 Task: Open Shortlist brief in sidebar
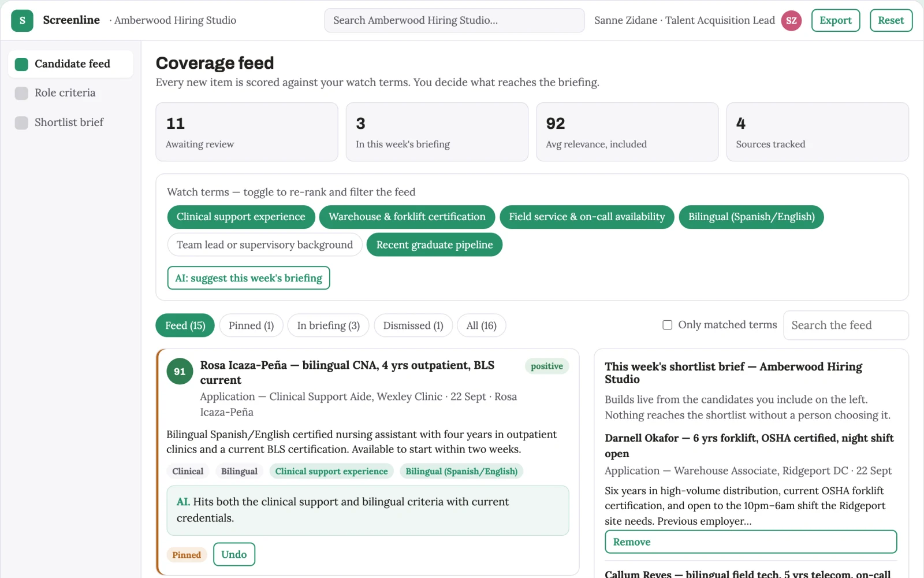coord(70,122)
